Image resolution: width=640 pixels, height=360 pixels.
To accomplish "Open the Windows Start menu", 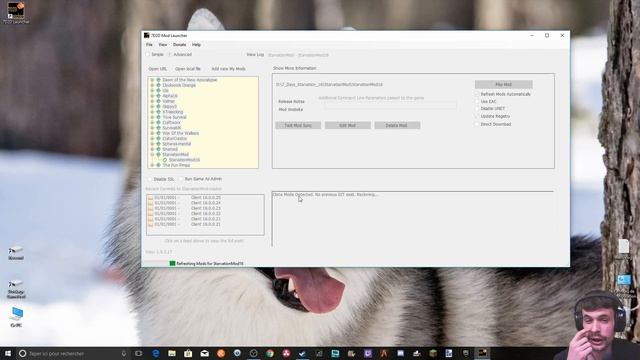I will pos(8,353).
